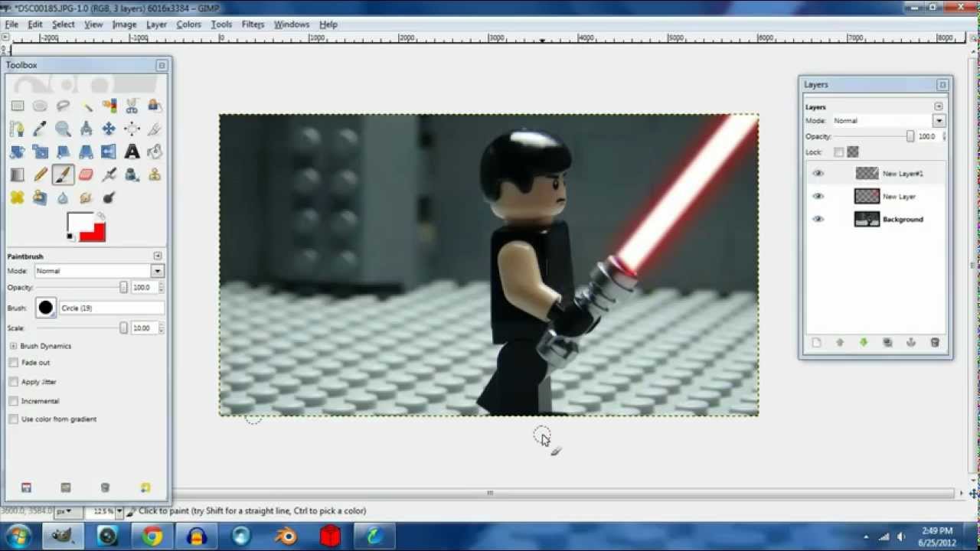Open the File menu

(x=11, y=24)
